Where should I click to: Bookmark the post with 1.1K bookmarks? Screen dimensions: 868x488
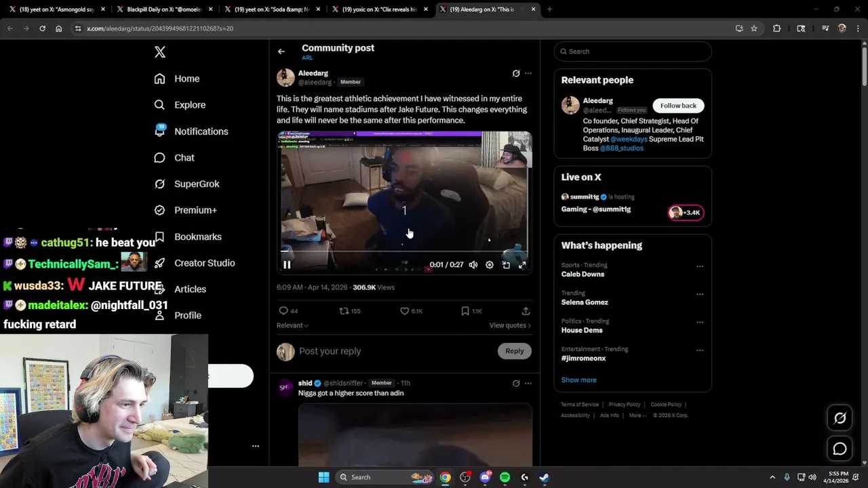tap(471, 311)
